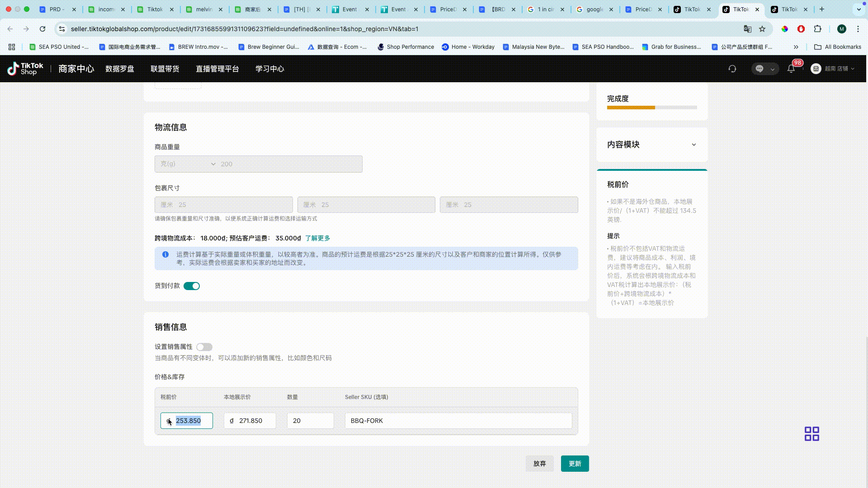
Task: Click the green 更新 button
Action: click(x=575, y=464)
